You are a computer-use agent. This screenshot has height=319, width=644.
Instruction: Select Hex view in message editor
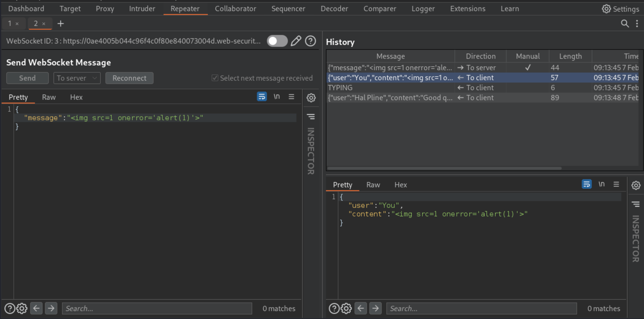point(76,97)
